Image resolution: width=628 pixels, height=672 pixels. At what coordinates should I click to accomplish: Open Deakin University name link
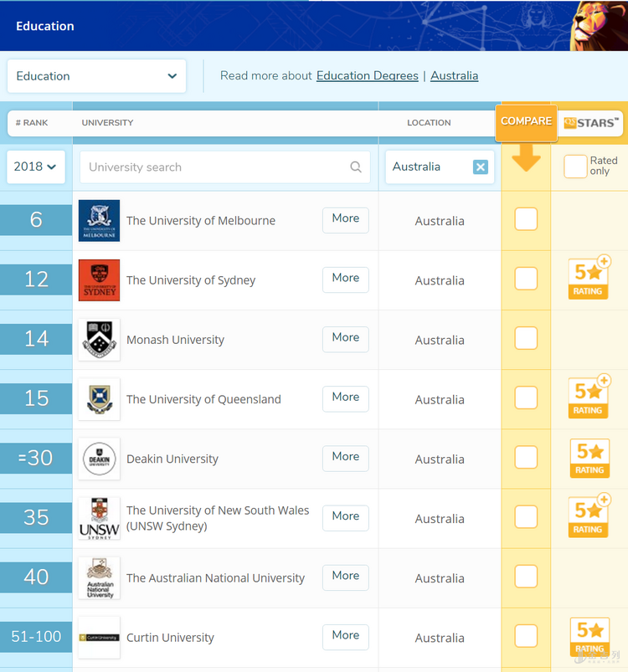[172, 459]
